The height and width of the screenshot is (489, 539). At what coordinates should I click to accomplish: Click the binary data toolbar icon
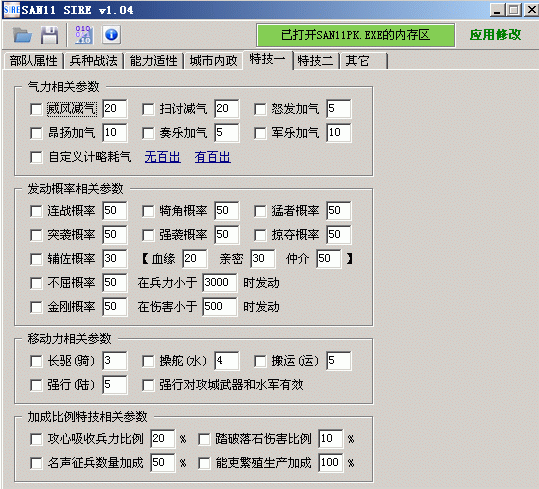coord(84,35)
